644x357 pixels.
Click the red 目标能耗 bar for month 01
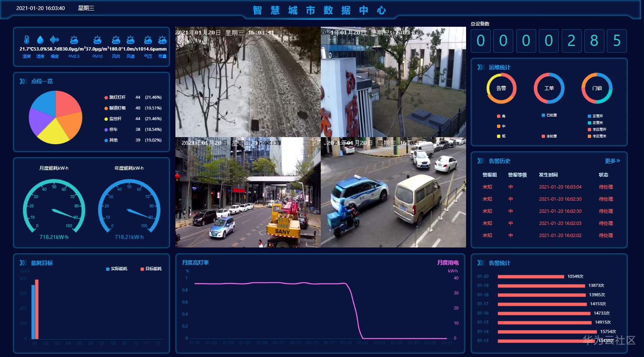tap(37, 309)
